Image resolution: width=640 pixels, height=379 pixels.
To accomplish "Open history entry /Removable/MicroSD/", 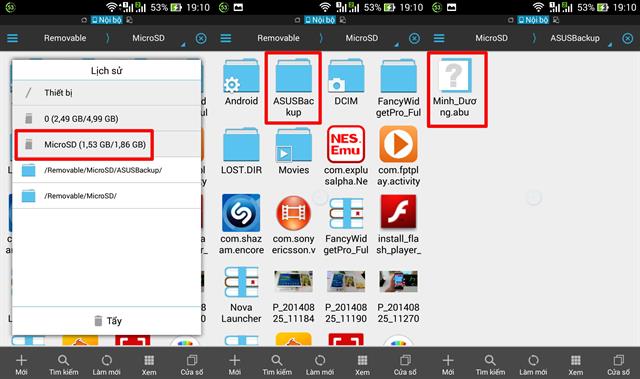I will click(x=107, y=196).
